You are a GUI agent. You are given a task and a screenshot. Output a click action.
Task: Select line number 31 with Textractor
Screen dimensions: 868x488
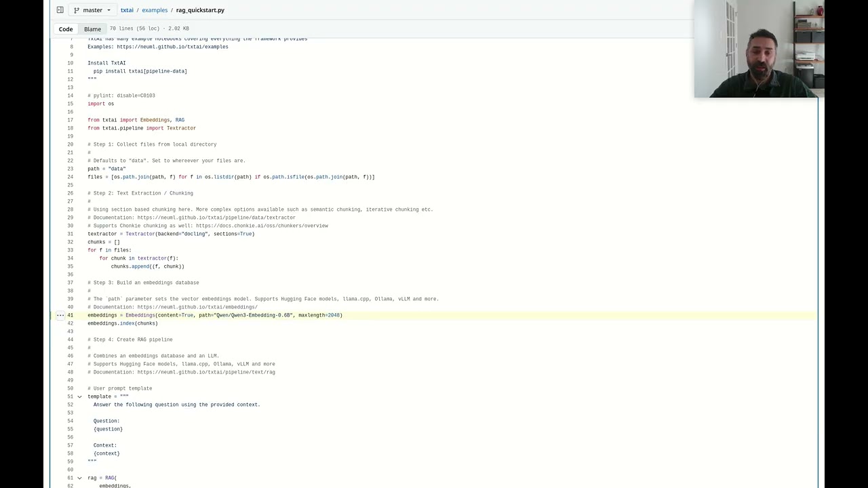(x=70, y=234)
